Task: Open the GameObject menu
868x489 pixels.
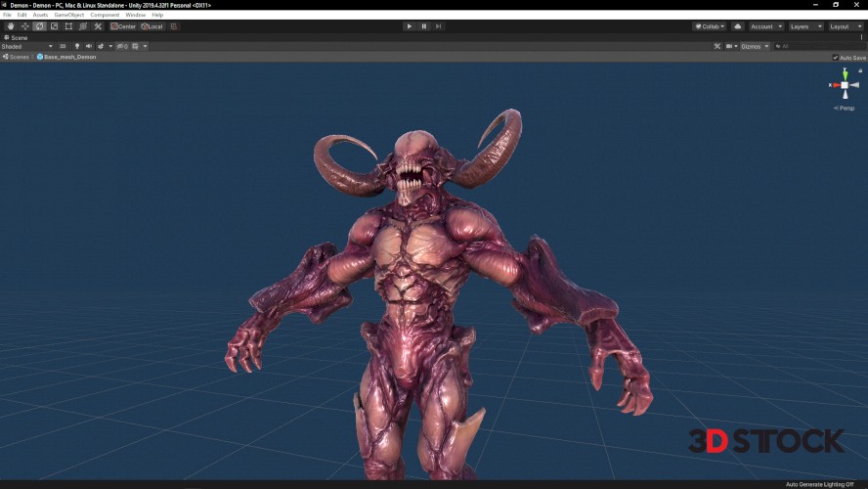Action: pos(69,15)
